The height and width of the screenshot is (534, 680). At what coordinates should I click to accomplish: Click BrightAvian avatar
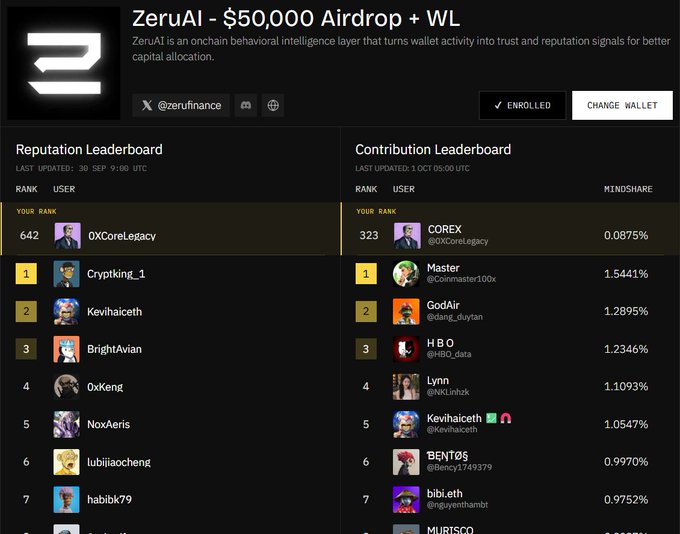[x=66, y=349]
